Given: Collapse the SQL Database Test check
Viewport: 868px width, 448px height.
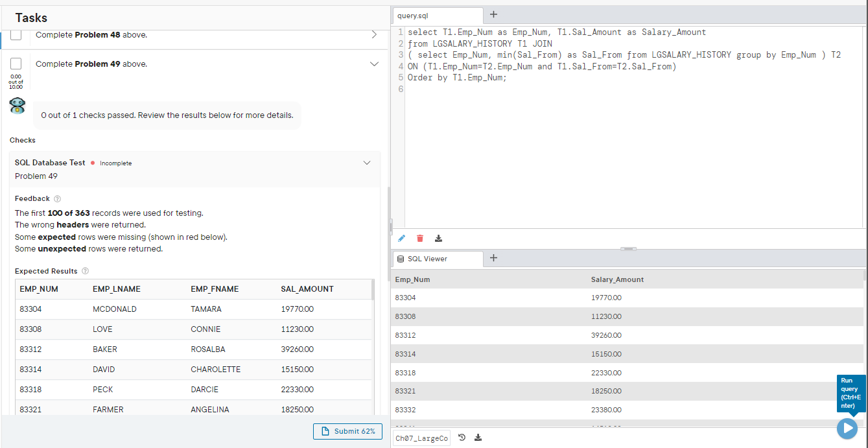Looking at the screenshot, I should pos(367,163).
